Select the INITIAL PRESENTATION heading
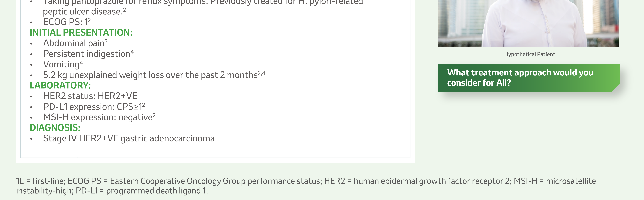Screen dimensions: 644x200 click(81, 33)
